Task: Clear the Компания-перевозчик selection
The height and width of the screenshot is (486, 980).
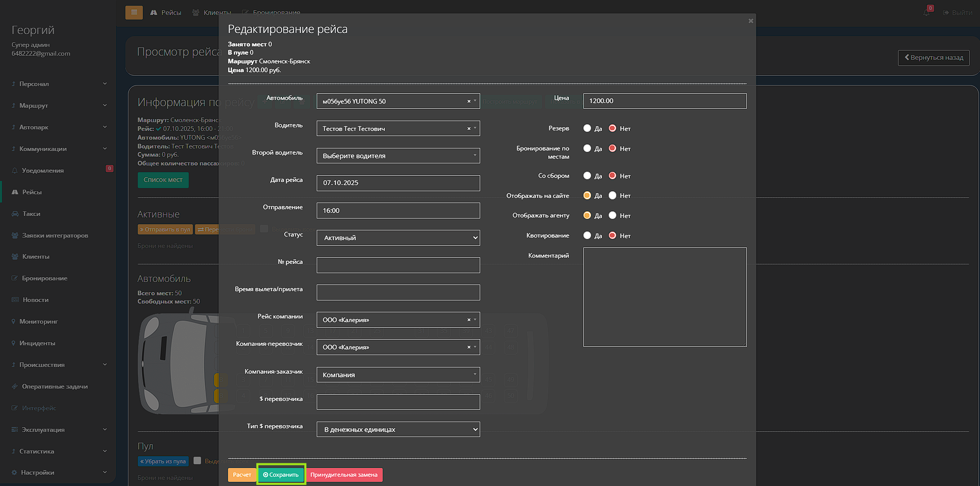Action: click(468, 347)
